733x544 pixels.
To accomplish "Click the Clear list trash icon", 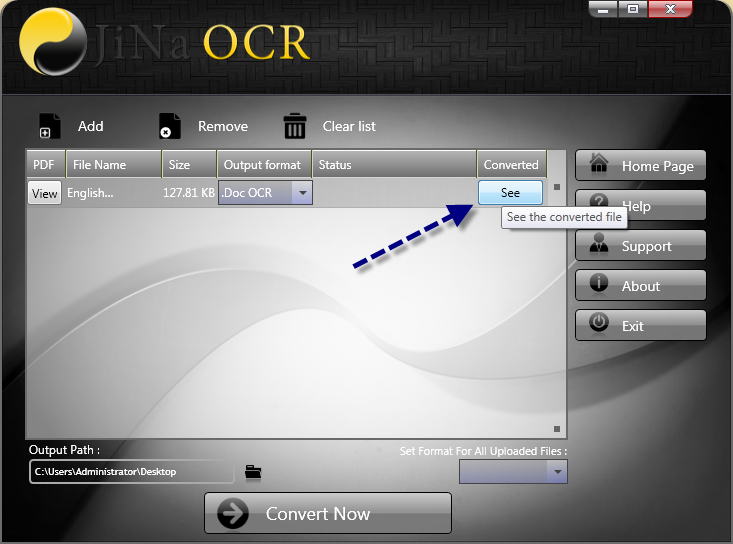I will coord(295,126).
